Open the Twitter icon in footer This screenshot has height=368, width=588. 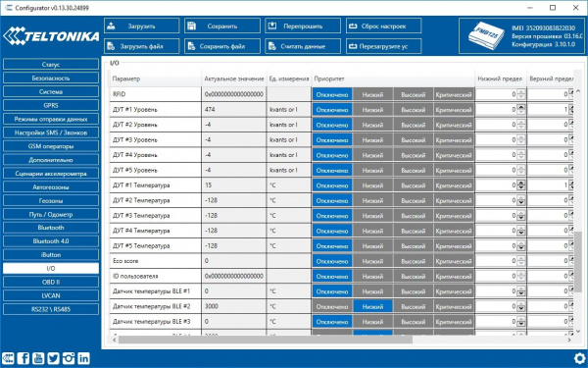53,358
